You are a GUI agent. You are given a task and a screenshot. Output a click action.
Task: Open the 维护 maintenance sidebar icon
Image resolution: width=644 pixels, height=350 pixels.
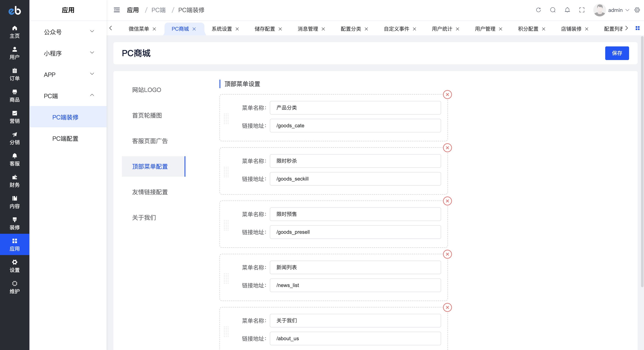tap(14, 287)
